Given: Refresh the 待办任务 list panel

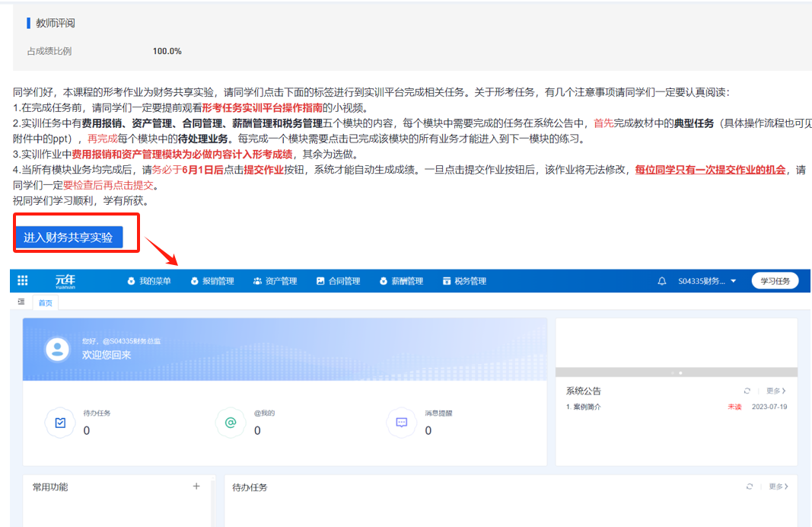Looking at the screenshot, I should 749,486.
